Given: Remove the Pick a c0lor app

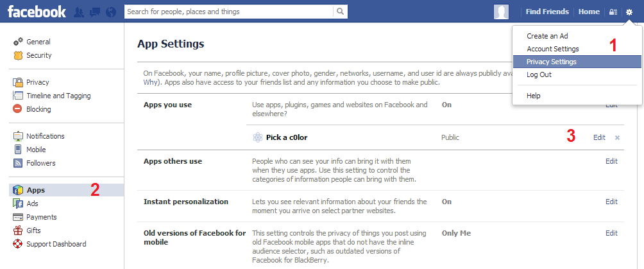Looking at the screenshot, I should [x=617, y=137].
